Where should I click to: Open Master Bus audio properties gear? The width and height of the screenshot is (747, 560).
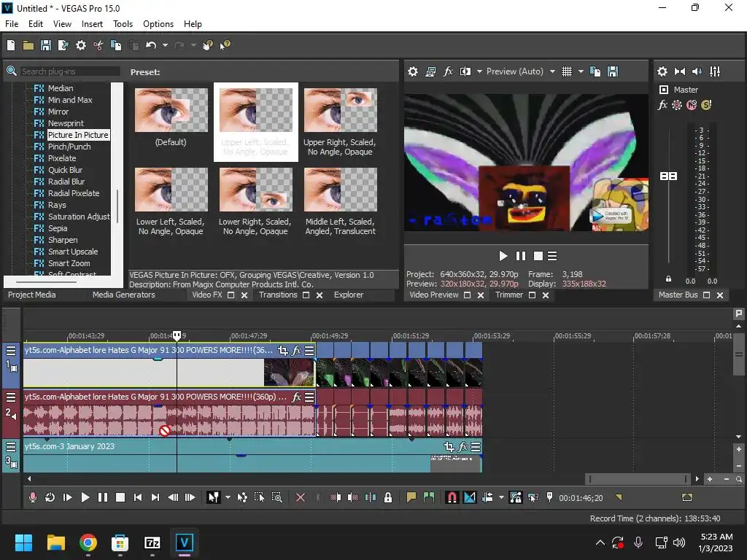tap(662, 71)
